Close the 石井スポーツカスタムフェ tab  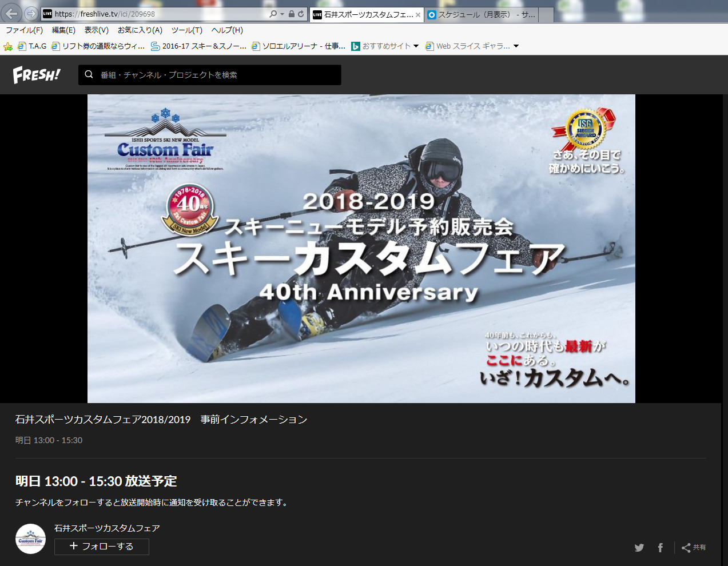(x=418, y=15)
